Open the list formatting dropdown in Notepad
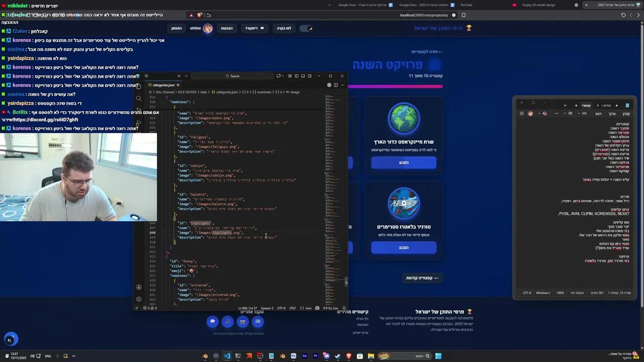644x362 pixels. click(x=568, y=114)
